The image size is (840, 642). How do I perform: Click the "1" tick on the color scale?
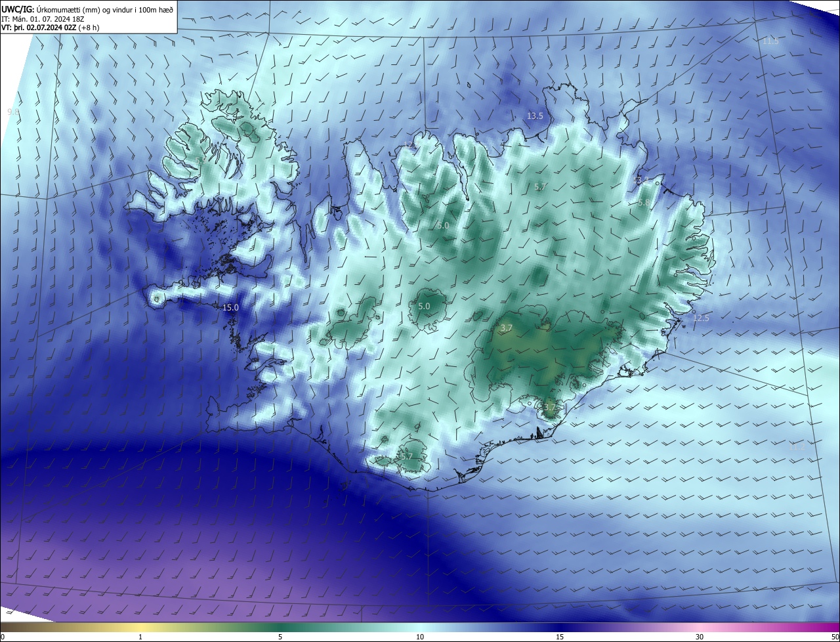(x=140, y=637)
